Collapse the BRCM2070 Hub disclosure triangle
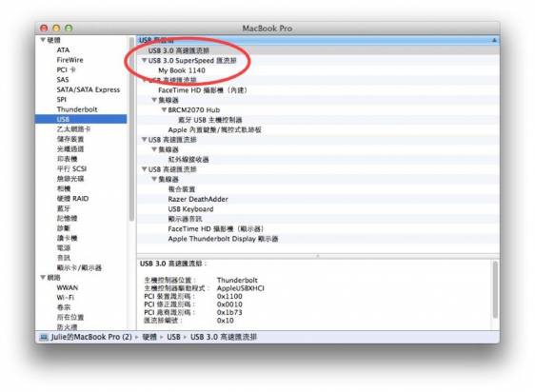This screenshot has height=392, width=535. 164,109
